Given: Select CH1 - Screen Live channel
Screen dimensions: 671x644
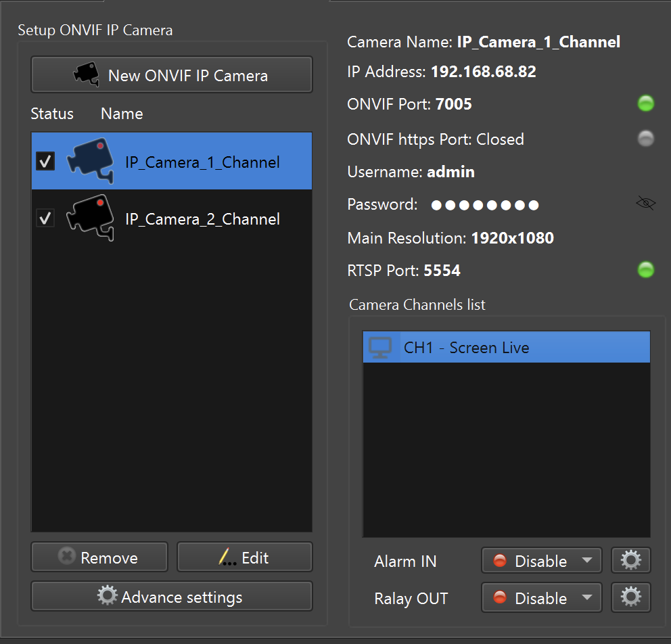Looking at the screenshot, I should point(466,348).
